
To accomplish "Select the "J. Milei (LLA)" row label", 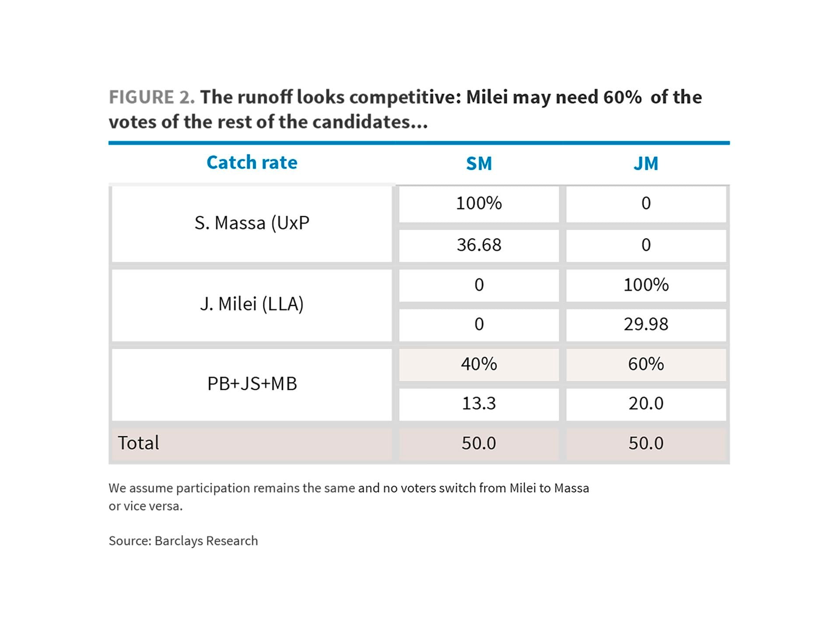I will 252,304.
